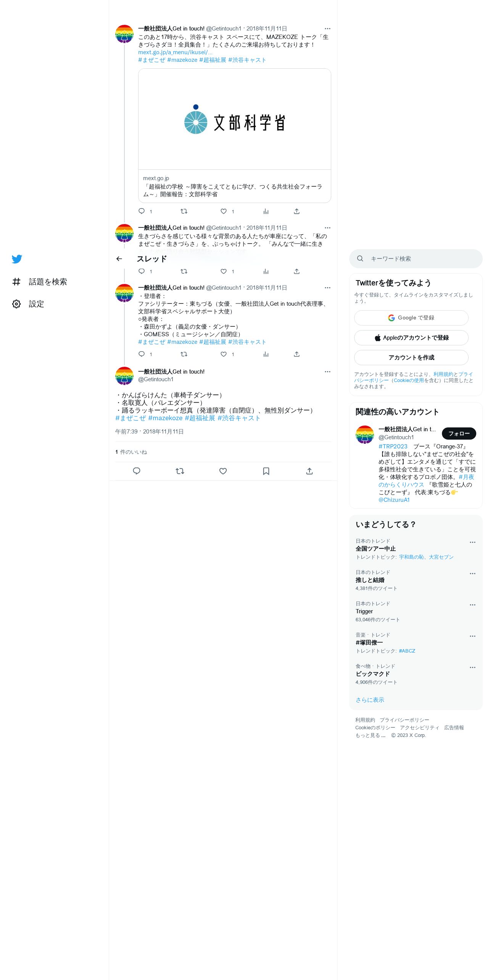View analytics of the first tweet
This screenshot has width=490, height=980.
266,211
